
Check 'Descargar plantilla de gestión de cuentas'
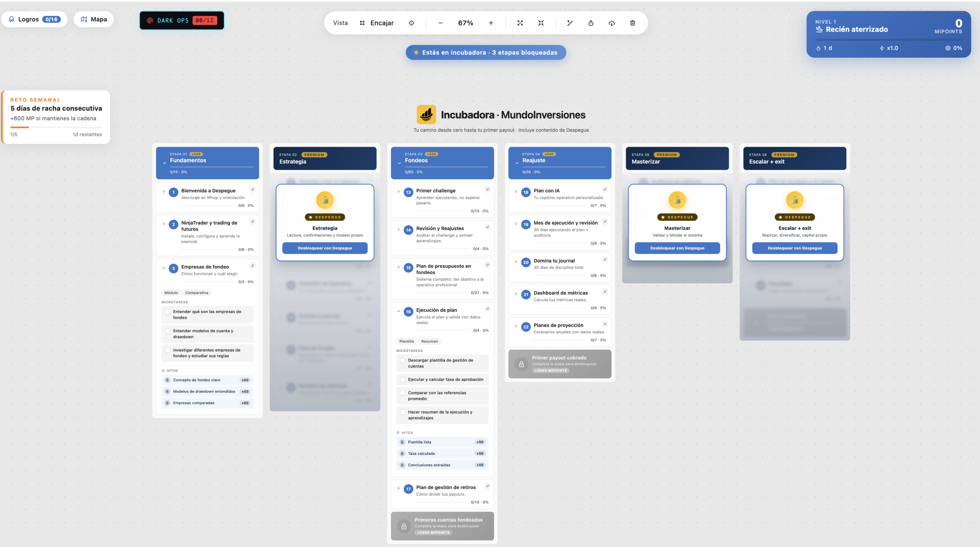coord(402,360)
